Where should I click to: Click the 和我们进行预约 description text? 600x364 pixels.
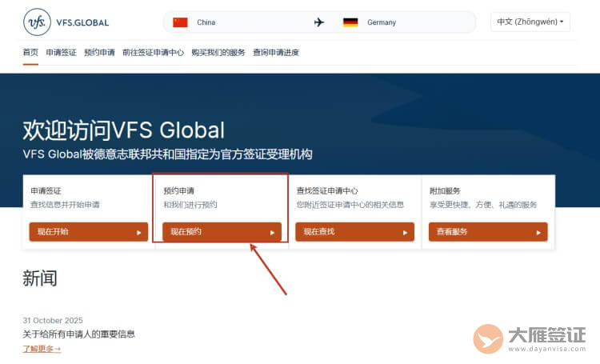190,204
